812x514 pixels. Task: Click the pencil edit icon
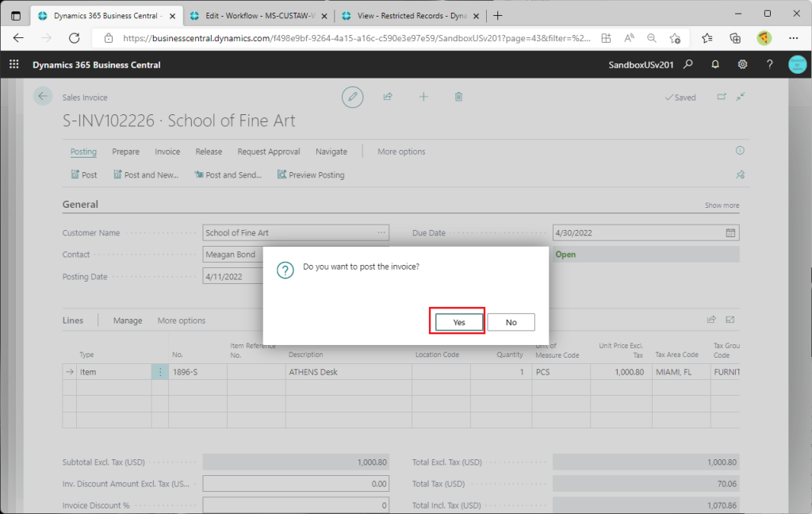[353, 97]
